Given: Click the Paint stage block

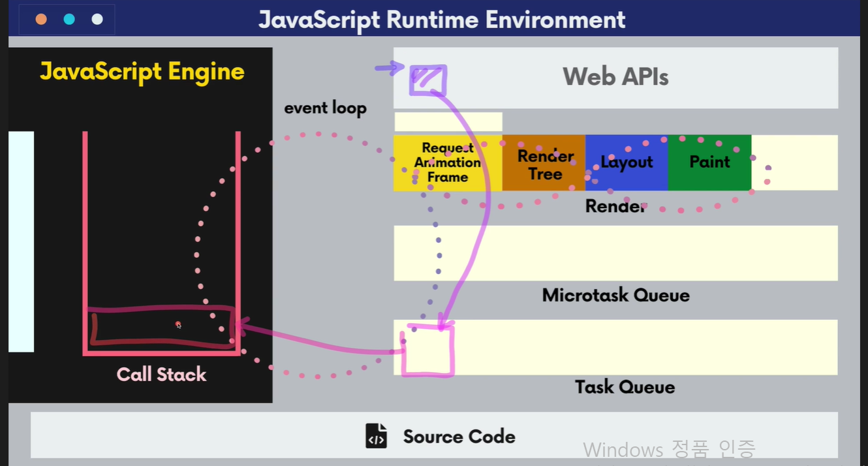Looking at the screenshot, I should [710, 163].
